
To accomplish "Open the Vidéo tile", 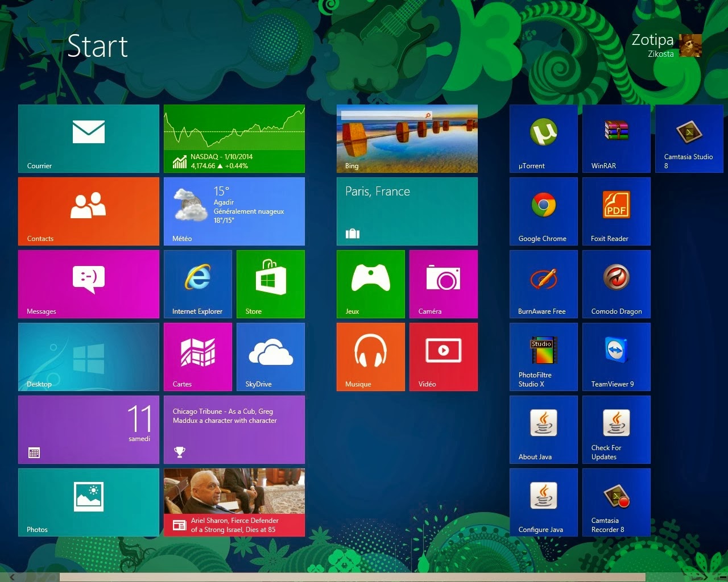I will pyautogui.click(x=444, y=357).
